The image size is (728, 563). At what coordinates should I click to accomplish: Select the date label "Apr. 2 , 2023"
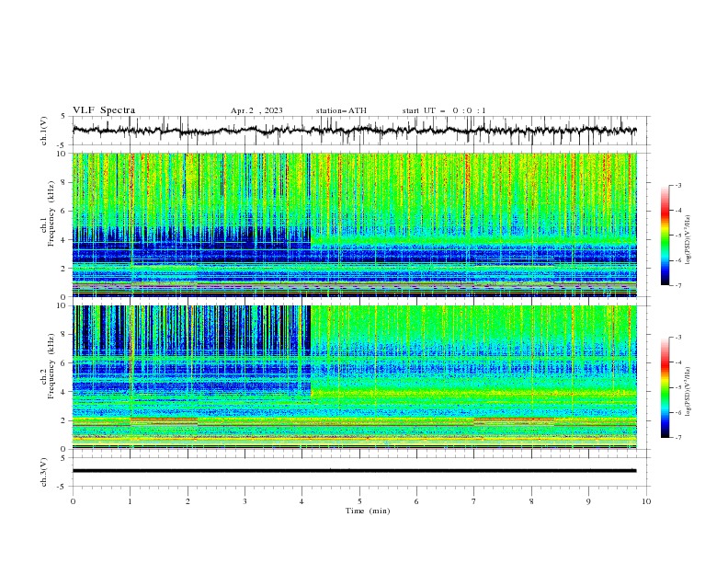(x=256, y=110)
